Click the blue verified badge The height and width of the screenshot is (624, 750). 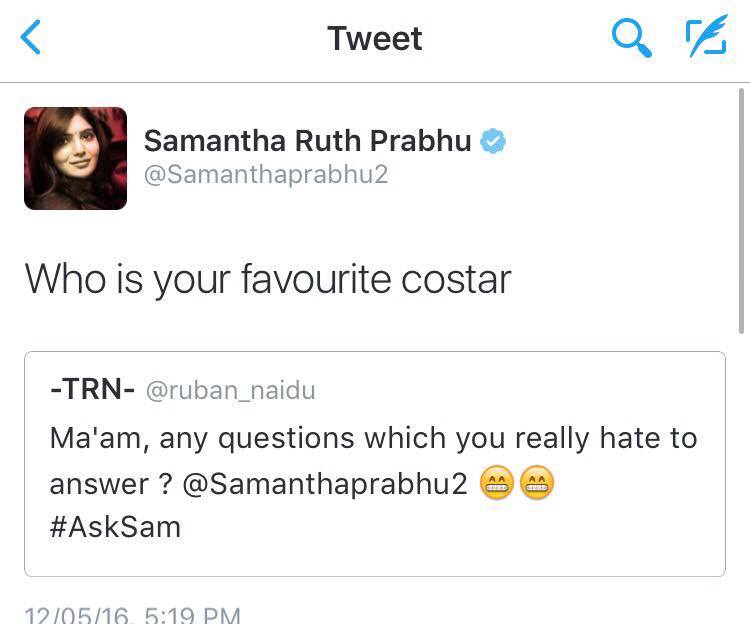pyautogui.click(x=493, y=141)
